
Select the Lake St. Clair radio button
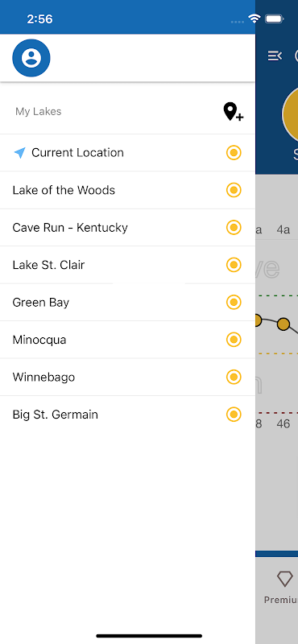click(x=234, y=265)
